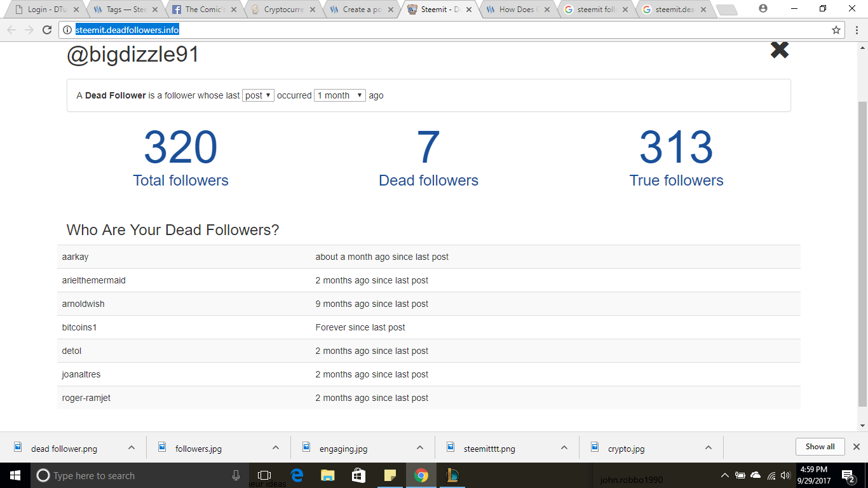Open the Chrome user profile icon
868x488 pixels.
click(763, 9)
